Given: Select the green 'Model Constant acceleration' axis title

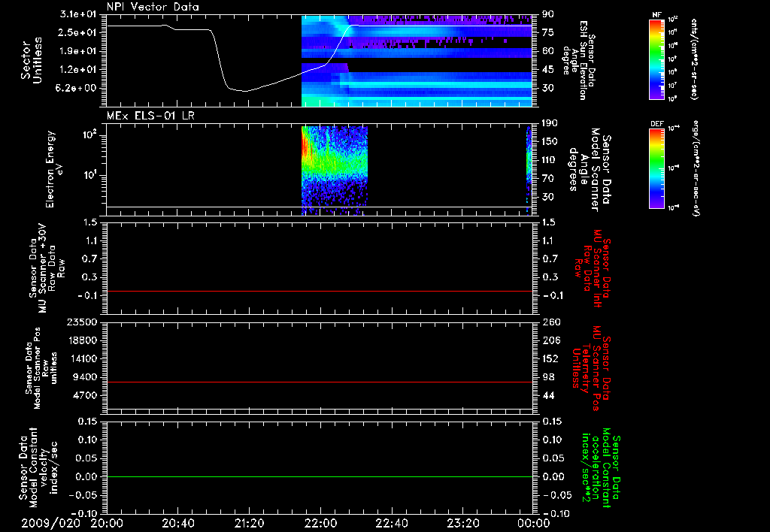Looking at the screenshot, I should click(601, 468).
